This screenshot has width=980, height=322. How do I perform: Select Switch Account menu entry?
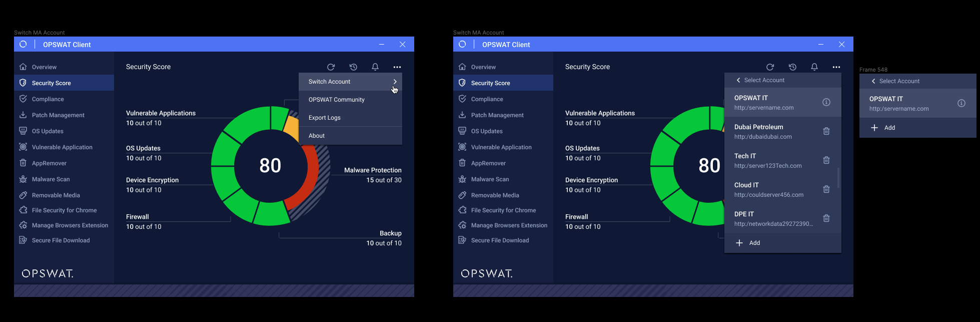[x=350, y=82]
